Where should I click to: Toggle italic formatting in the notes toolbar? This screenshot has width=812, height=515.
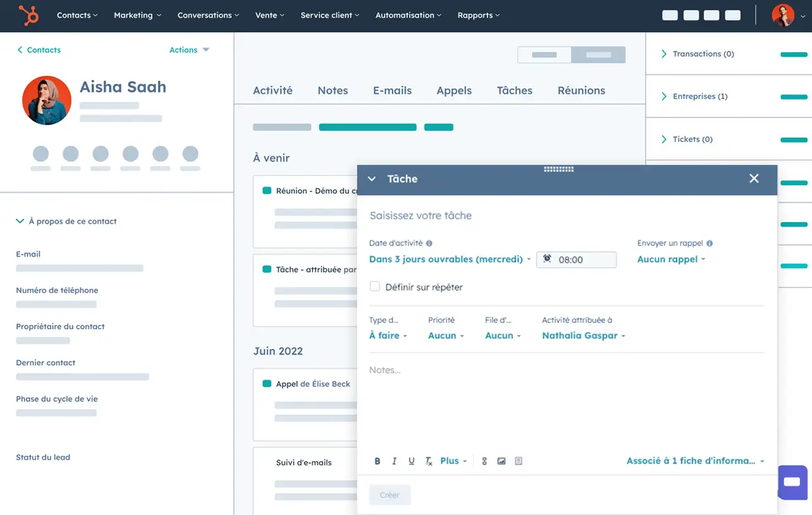pos(395,461)
